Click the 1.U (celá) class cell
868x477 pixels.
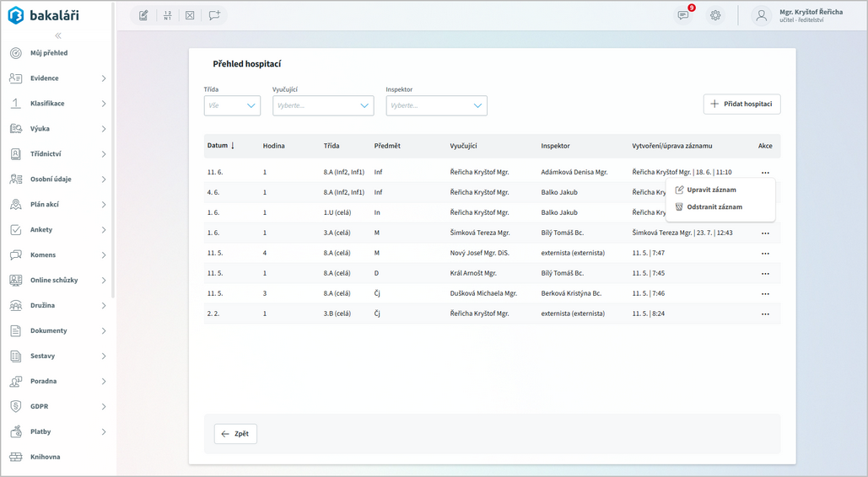pyautogui.click(x=337, y=212)
